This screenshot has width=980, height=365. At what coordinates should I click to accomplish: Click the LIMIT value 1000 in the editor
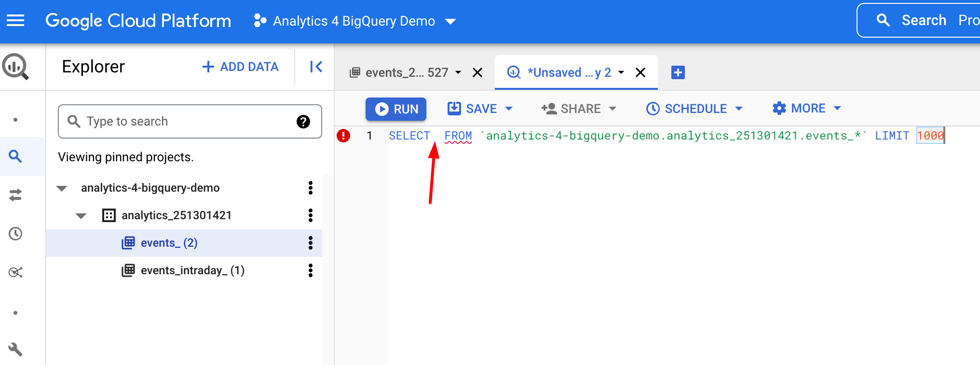click(930, 136)
